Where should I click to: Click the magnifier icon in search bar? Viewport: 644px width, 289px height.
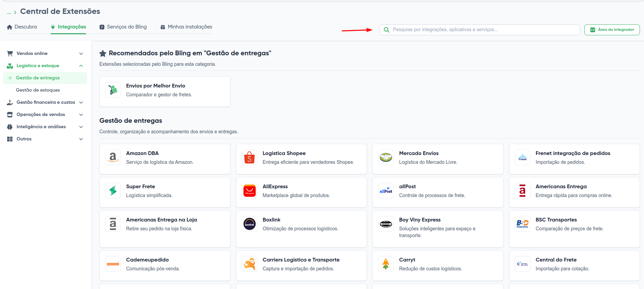click(x=386, y=30)
